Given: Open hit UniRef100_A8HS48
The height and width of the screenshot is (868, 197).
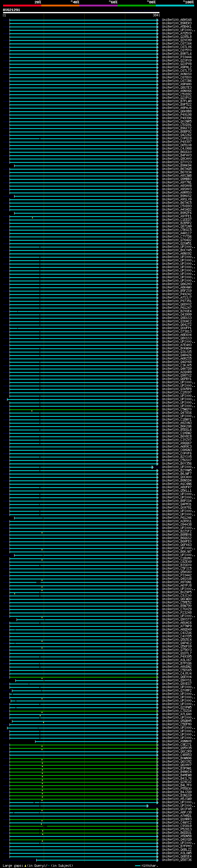Looking at the screenshot, I should pos(176,20).
